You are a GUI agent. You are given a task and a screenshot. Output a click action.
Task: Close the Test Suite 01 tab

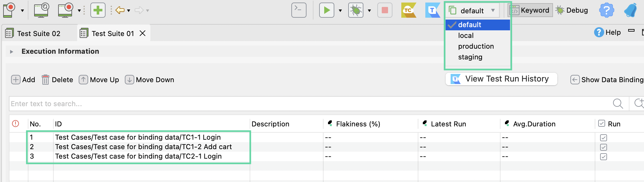point(143,33)
